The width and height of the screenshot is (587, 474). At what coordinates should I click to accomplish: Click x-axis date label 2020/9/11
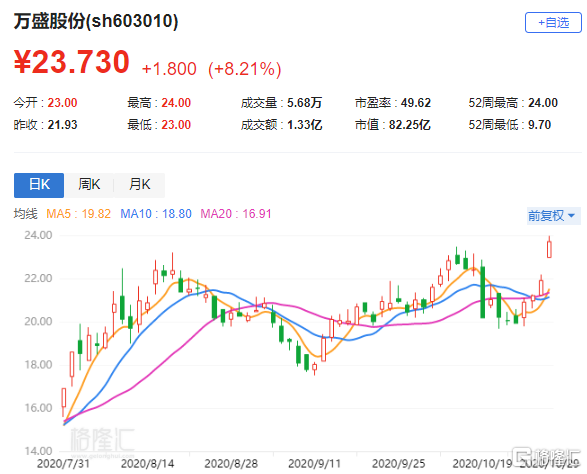[x=314, y=464]
